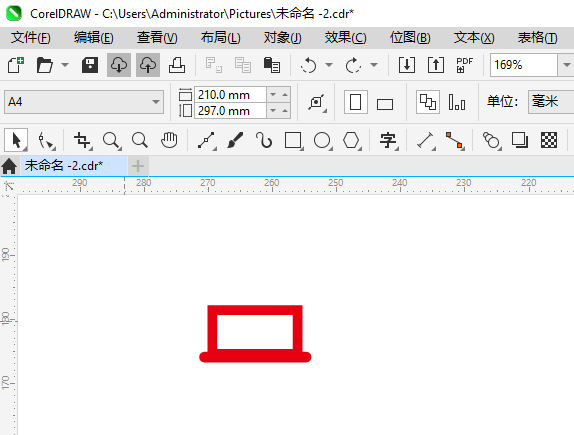Click the Home welcome screen icon
Screen dimensions: 574x435
coord(9,166)
